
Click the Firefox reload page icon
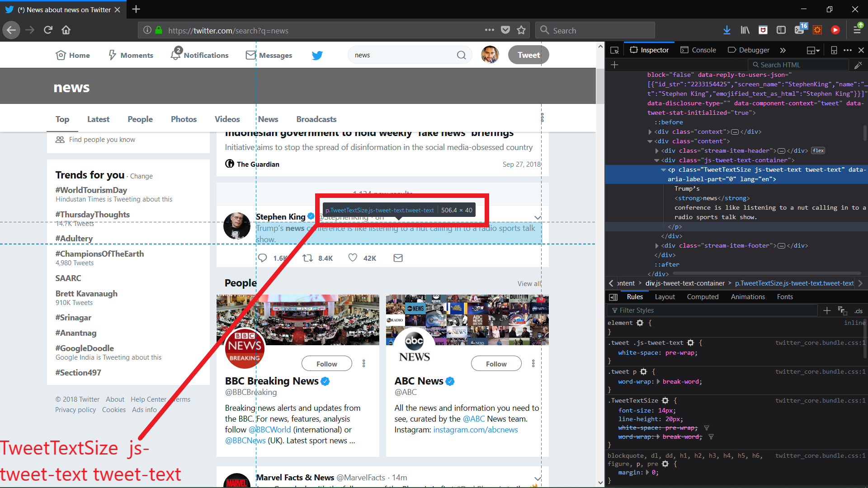tap(48, 30)
